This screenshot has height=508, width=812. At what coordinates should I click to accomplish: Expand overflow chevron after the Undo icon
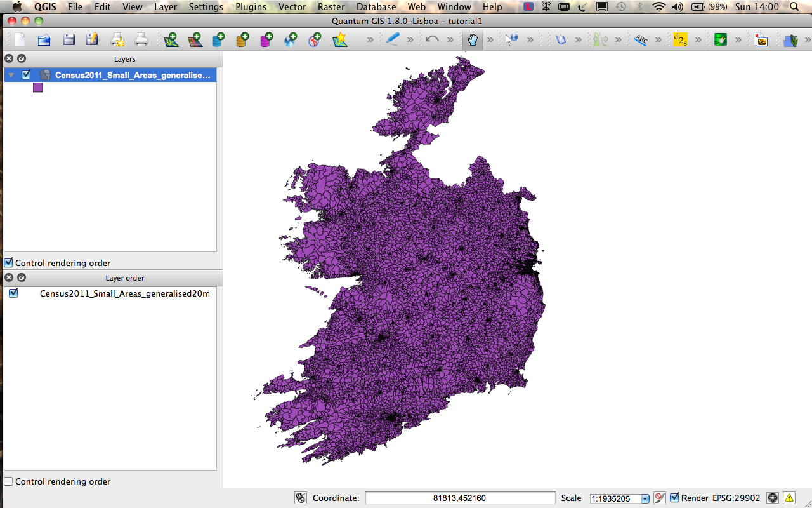(x=450, y=39)
